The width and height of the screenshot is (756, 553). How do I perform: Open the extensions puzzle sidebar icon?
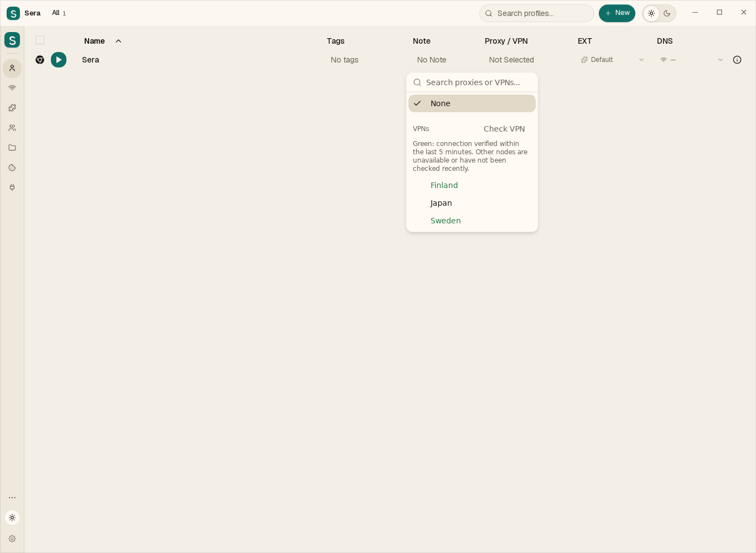coord(12,108)
